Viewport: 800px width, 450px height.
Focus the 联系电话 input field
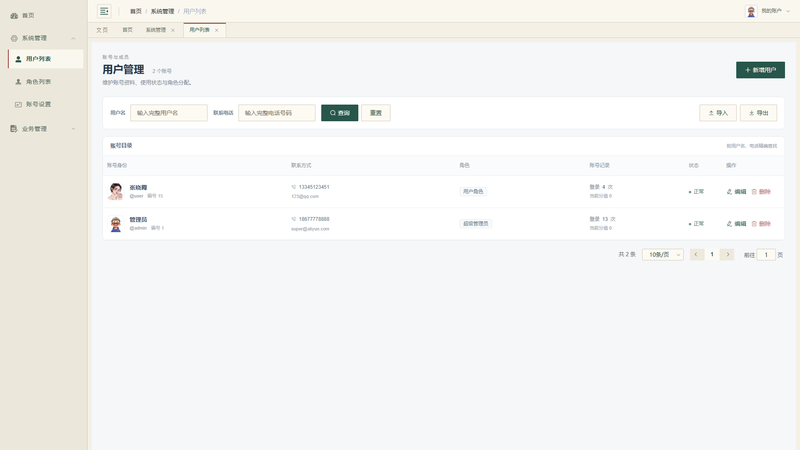(277, 113)
